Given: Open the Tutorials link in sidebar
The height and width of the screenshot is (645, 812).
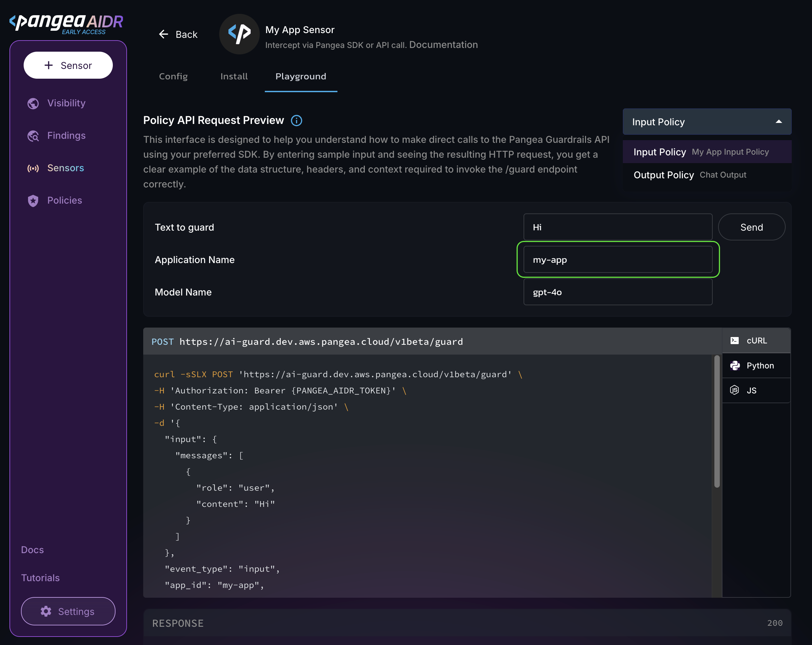Looking at the screenshot, I should (x=40, y=577).
